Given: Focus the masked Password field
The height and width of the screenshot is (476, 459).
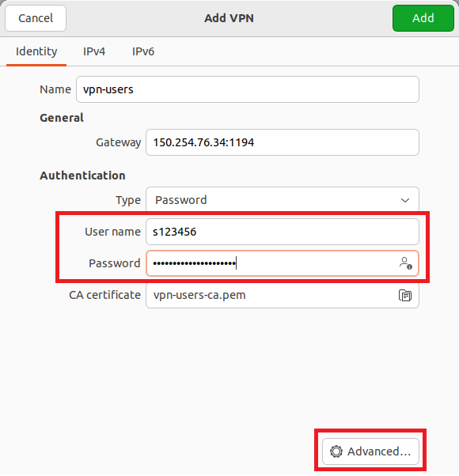Looking at the screenshot, I should pyautogui.click(x=283, y=263).
